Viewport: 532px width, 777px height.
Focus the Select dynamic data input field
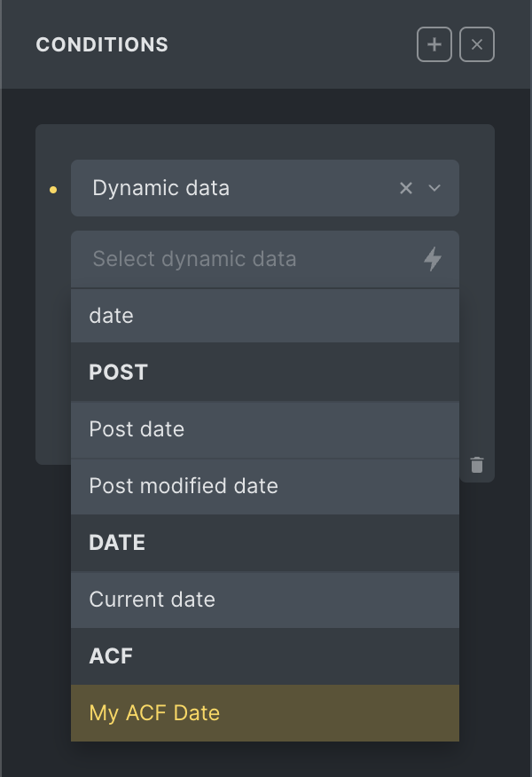(x=222, y=259)
